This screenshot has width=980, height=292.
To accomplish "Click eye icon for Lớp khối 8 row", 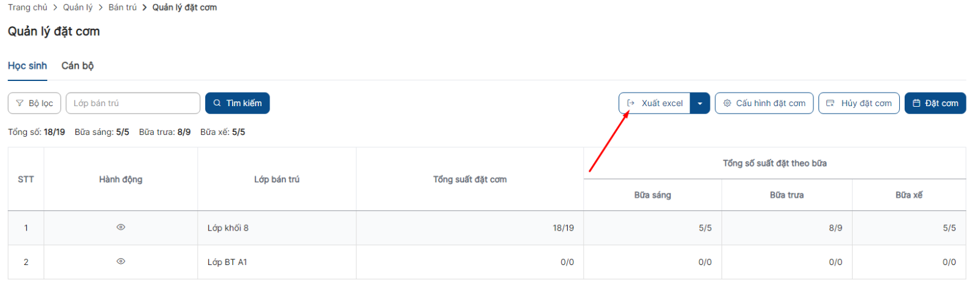I will (121, 227).
